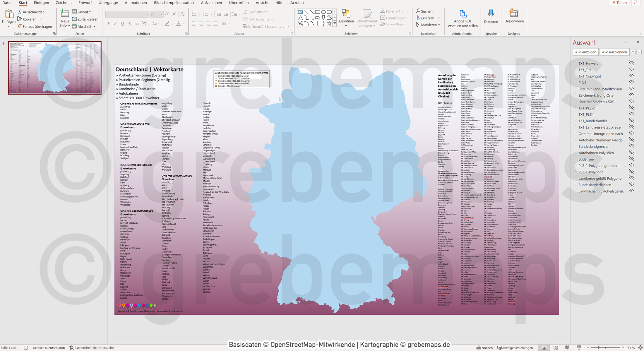Open the font size dropdown
Viewport: 644px width, 351px height.
tap(161, 14)
